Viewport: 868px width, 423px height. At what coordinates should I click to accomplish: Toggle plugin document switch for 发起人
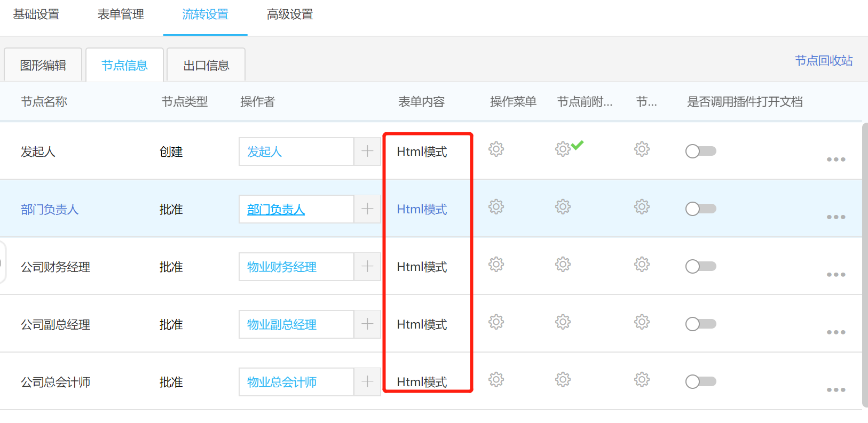[700, 151]
